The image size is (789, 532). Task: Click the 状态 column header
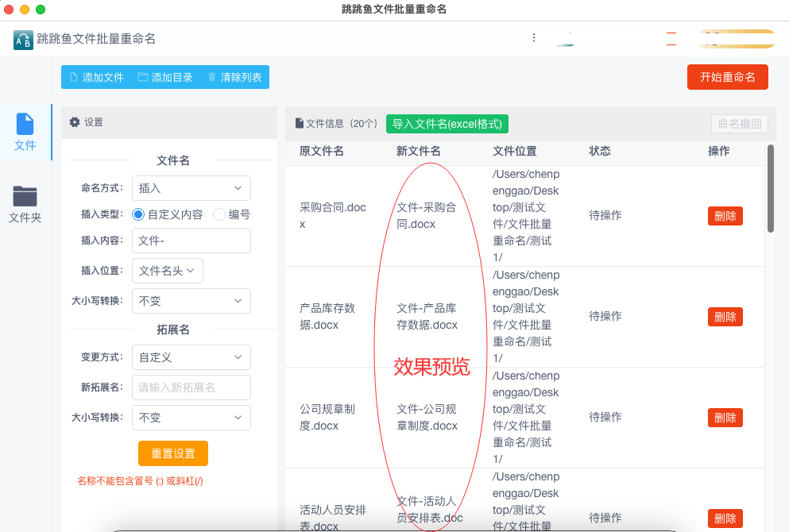tap(600, 152)
